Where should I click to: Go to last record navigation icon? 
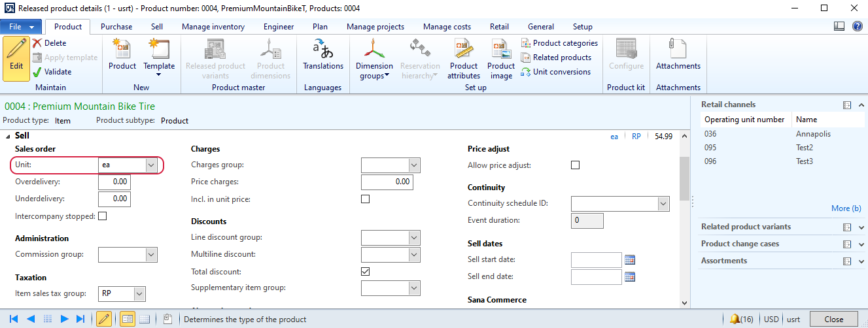[x=80, y=319]
